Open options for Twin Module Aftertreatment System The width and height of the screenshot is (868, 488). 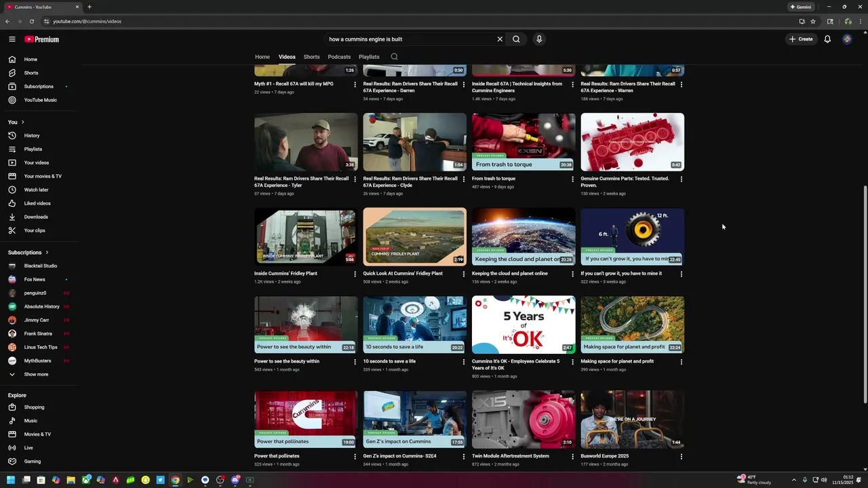[573, 457]
